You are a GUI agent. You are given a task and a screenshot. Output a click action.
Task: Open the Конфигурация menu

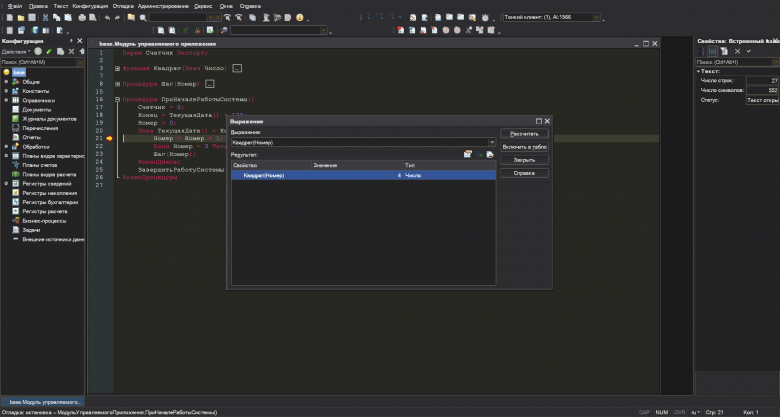(x=90, y=6)
